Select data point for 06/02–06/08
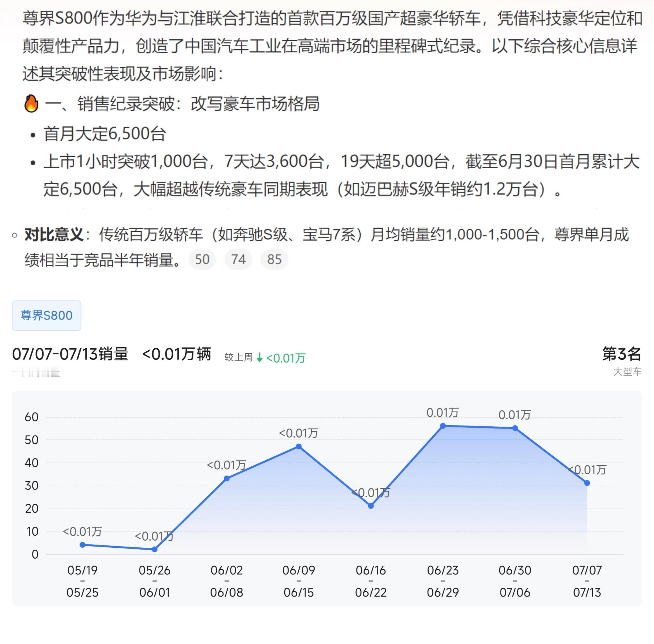 tap(227, 478)
